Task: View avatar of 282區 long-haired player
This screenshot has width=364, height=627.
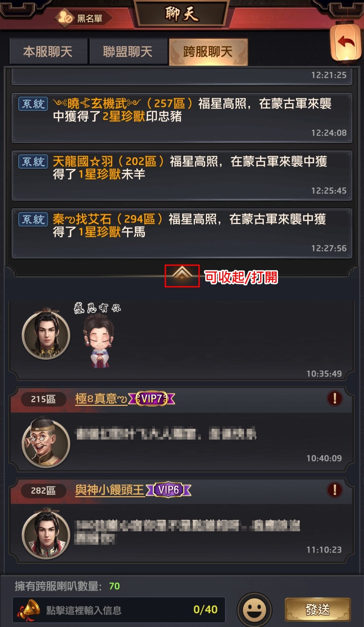Action: (46, 534)
